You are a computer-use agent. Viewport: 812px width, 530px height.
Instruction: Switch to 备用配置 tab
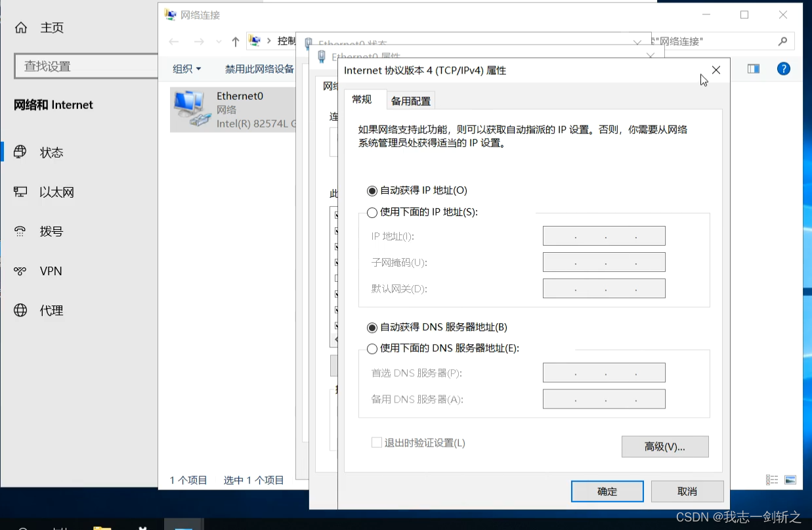point(411,100)
